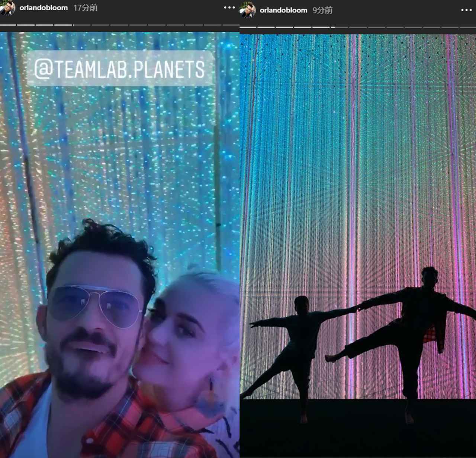Open three-dot options on the 17分前 story
The image size is (476, 458).
point(229,8)
